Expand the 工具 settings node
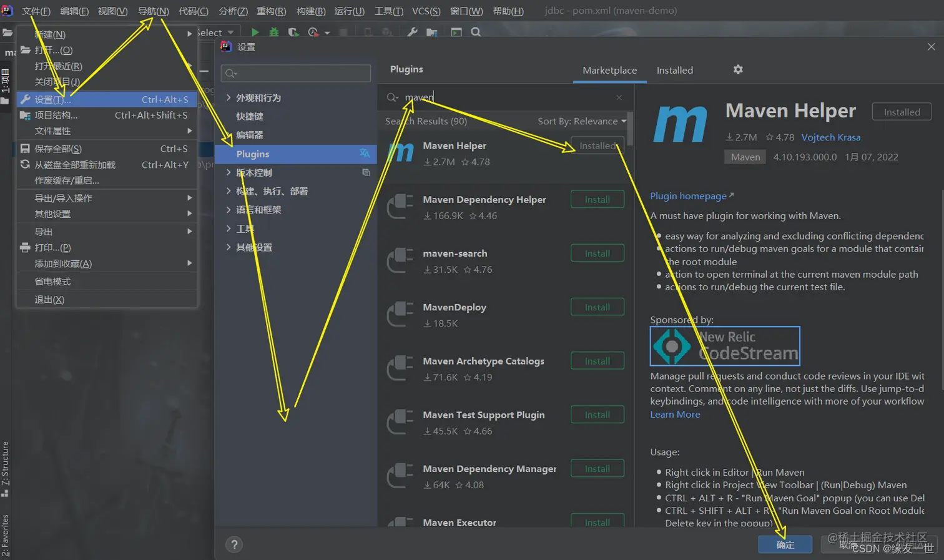 point(229,228)
